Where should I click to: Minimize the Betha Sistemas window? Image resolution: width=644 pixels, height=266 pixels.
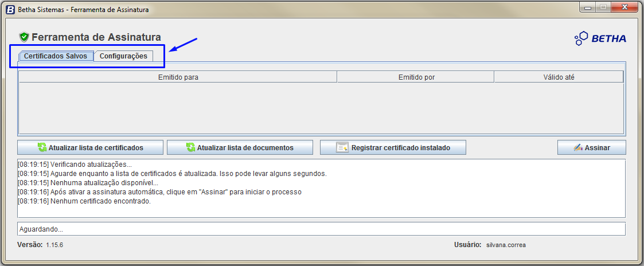pyautogui.click(x=587, y=7)
